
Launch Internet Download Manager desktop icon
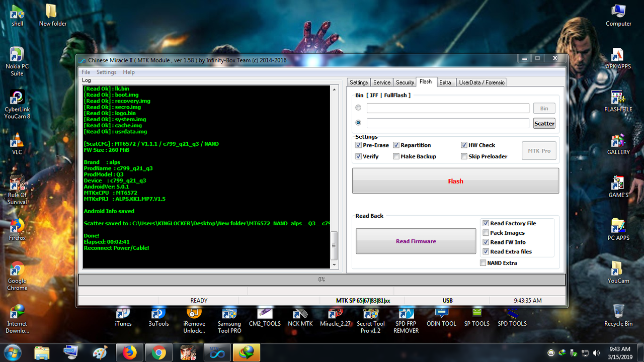pyautogui.click(x=17, y=319)
